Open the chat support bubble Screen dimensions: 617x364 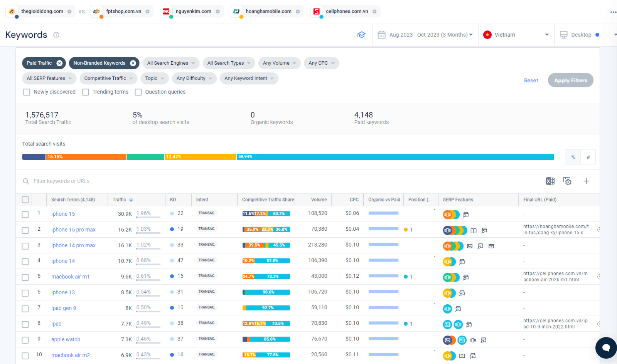pyautogui.click(x=606, y=348)
